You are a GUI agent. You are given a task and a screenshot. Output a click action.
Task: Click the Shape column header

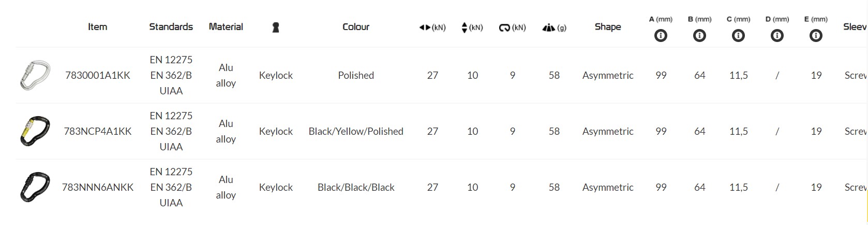click(x=608, y=26)
